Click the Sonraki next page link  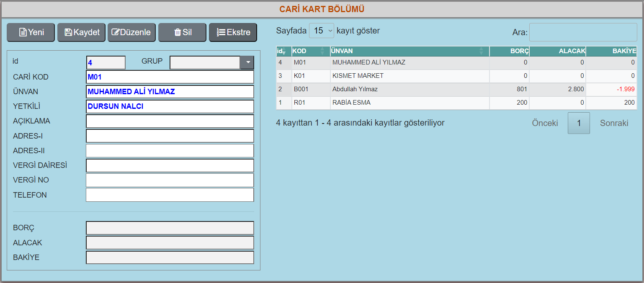coord(614,123)
